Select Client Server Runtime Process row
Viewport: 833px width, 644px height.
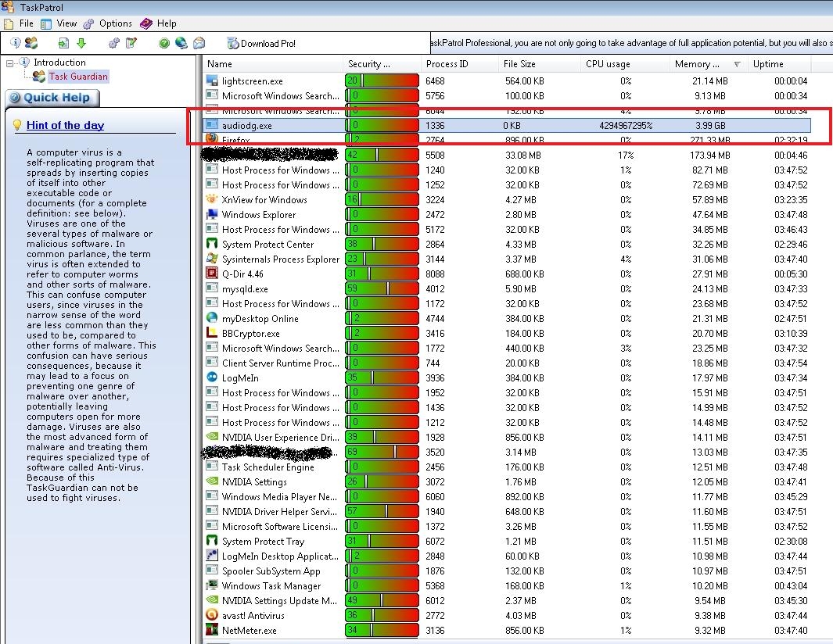[x=508, y=363]
